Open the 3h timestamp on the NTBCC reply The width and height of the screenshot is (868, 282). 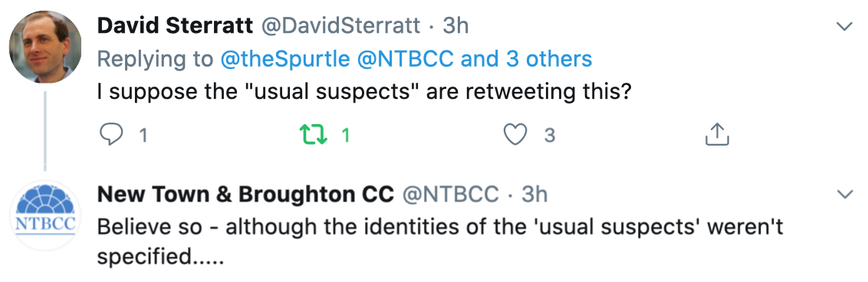click(534, 194)
